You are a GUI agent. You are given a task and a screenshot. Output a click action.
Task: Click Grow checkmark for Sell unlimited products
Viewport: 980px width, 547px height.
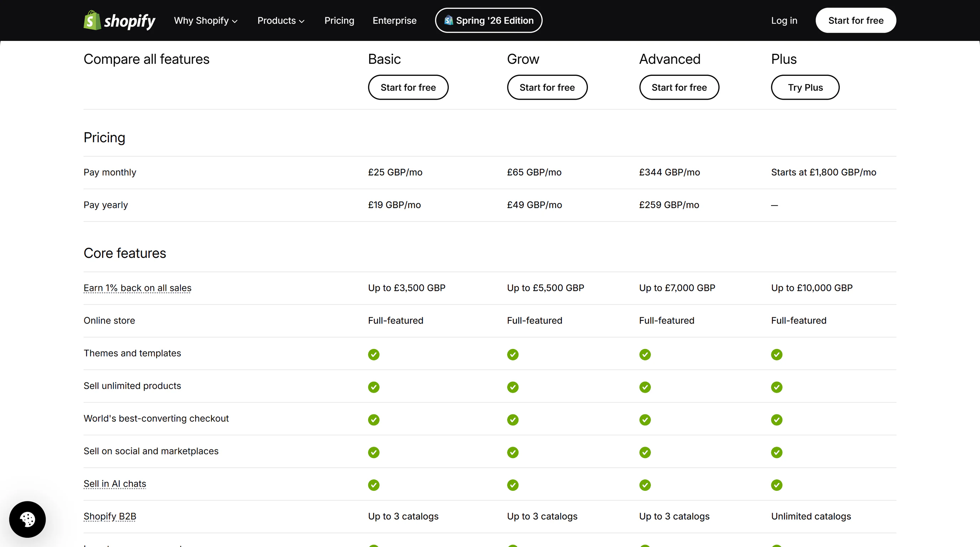pos(513,387)
